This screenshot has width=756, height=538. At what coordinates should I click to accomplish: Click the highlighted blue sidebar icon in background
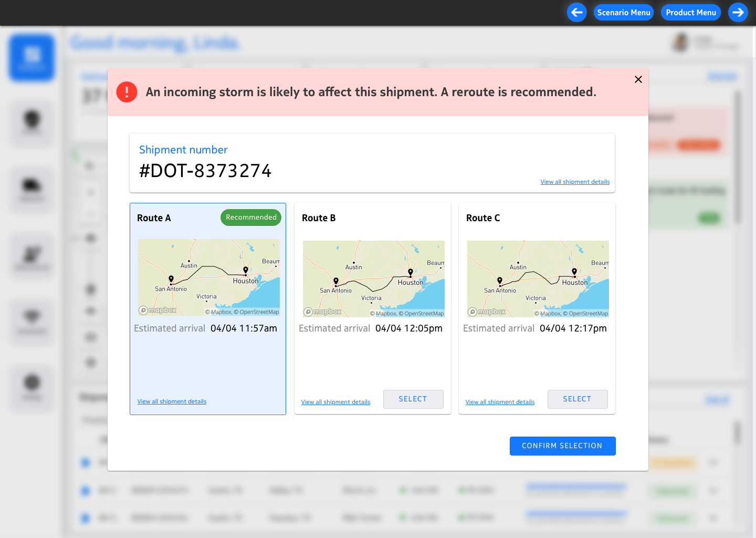click(32, 58)
